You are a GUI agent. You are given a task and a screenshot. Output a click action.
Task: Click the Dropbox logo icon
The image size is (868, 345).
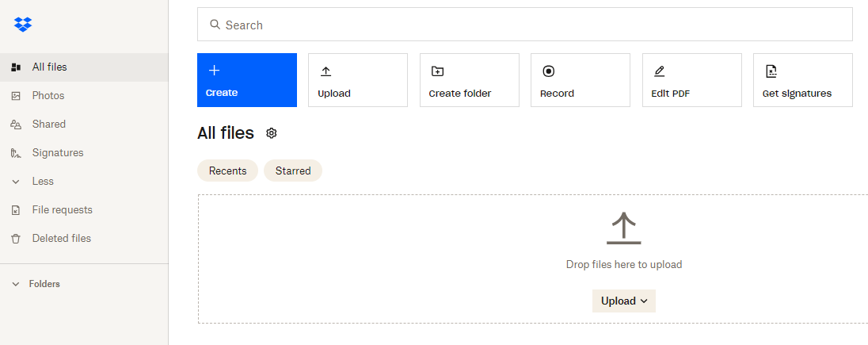tap(23, 25)
